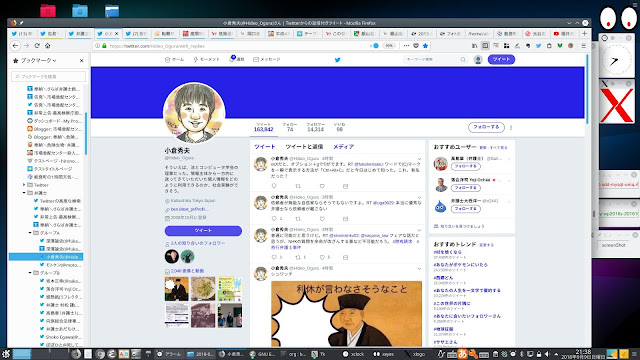
Task: Open the Followers count 14,314 stat
Action: pos(316,127)
